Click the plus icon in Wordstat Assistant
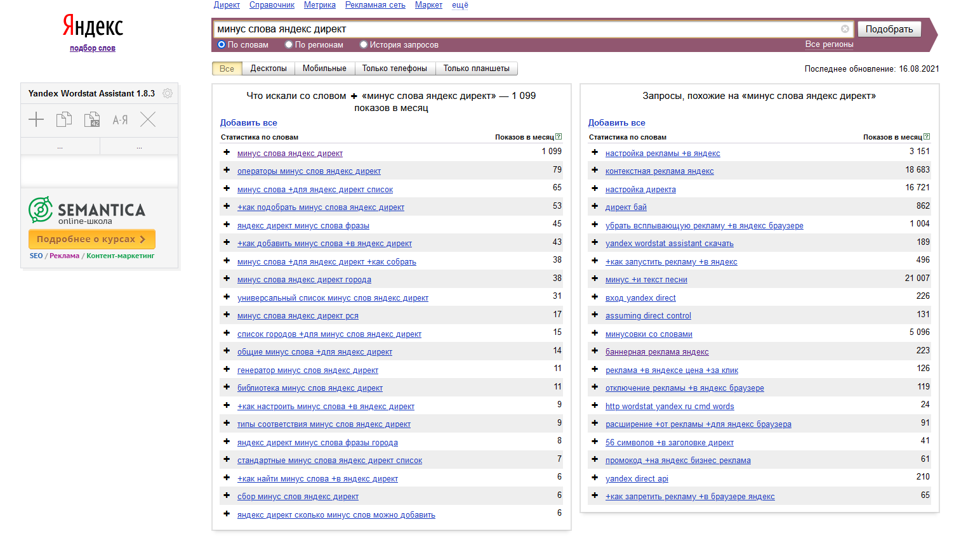This screenshot has height=536, width=980. 36,119
